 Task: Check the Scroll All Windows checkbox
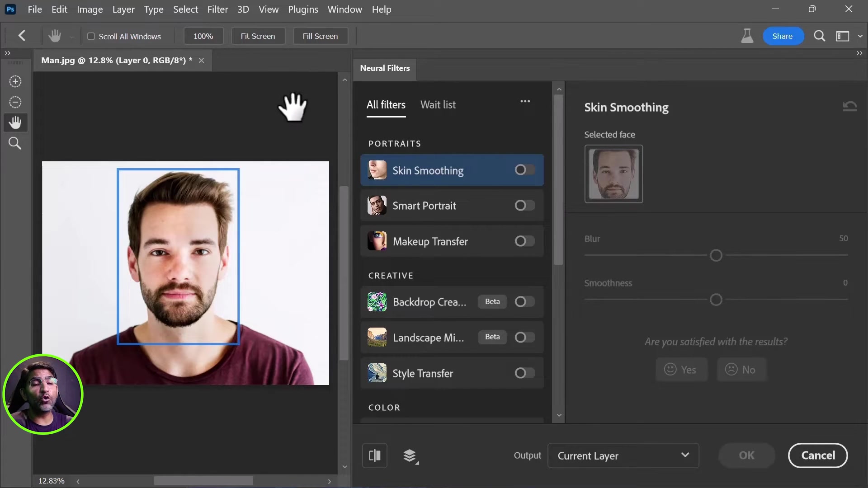pos(91,36)
